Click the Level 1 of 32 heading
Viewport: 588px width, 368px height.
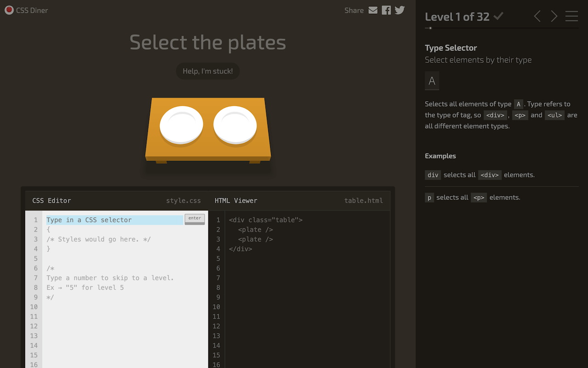pyautogui.click(x=457, y=17)
